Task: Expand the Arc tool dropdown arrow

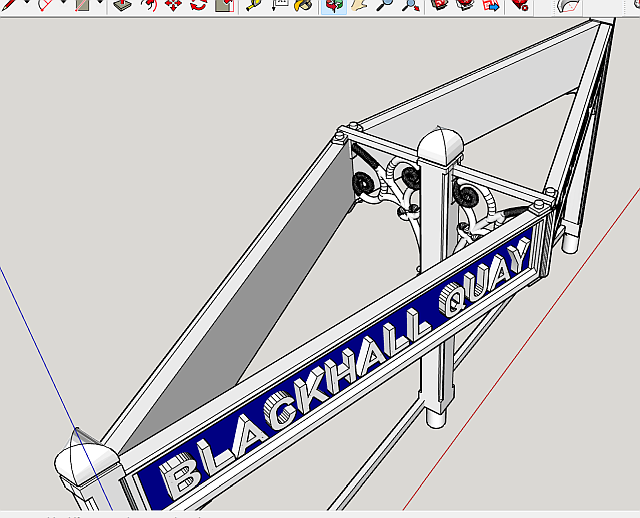Action: tap(65, 4)
